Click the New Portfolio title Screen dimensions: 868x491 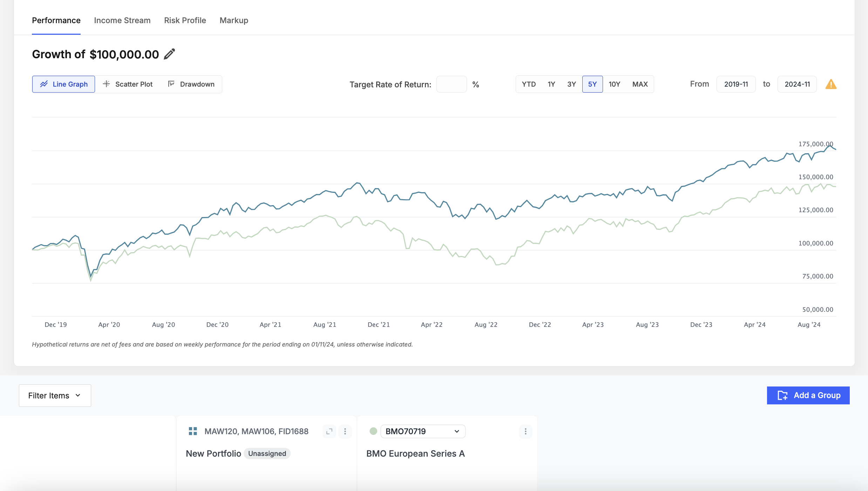coord(213,453)
